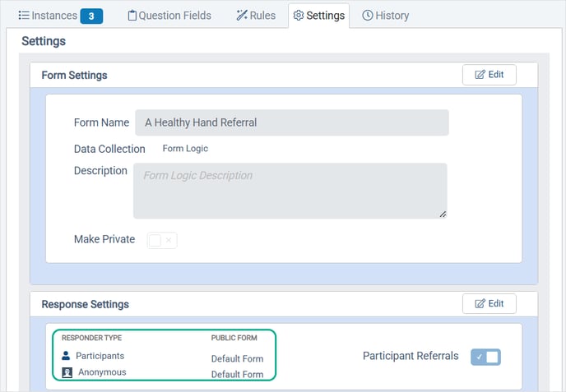Toggle the Make Private switch

(x=162, y=240)
